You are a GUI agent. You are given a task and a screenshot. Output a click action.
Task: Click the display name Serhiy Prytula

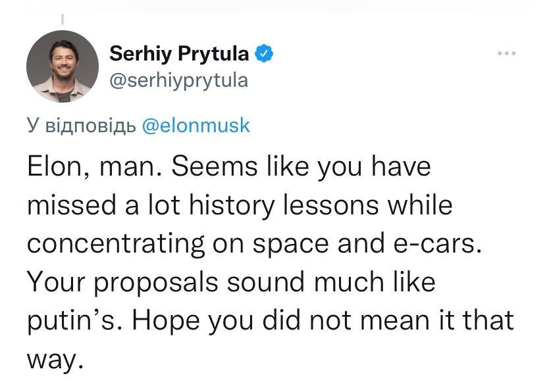pos(178,54)
